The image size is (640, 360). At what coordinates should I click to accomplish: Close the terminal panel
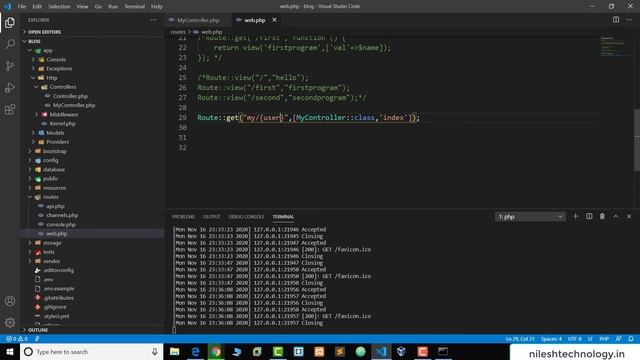click(x=629, y=216)
